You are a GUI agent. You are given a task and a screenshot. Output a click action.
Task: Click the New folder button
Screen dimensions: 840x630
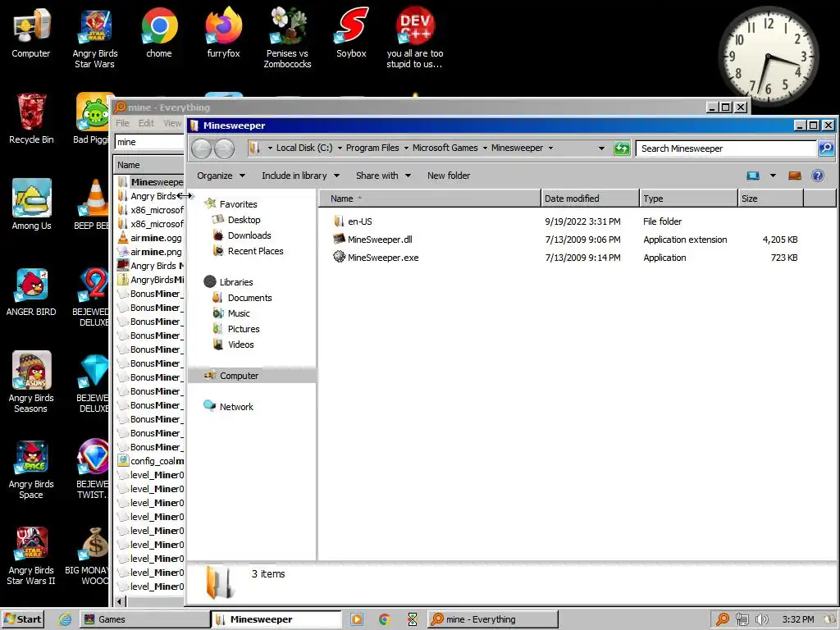point(449,176)
